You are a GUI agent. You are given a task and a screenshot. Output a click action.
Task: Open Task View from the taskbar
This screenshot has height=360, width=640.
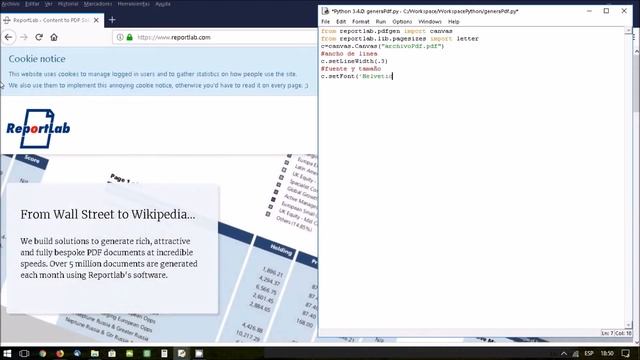(24, 353)
